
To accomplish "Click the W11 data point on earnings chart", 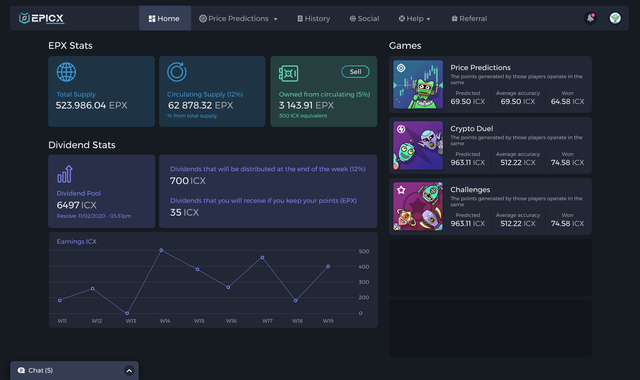I will click(x=60, y=300).
